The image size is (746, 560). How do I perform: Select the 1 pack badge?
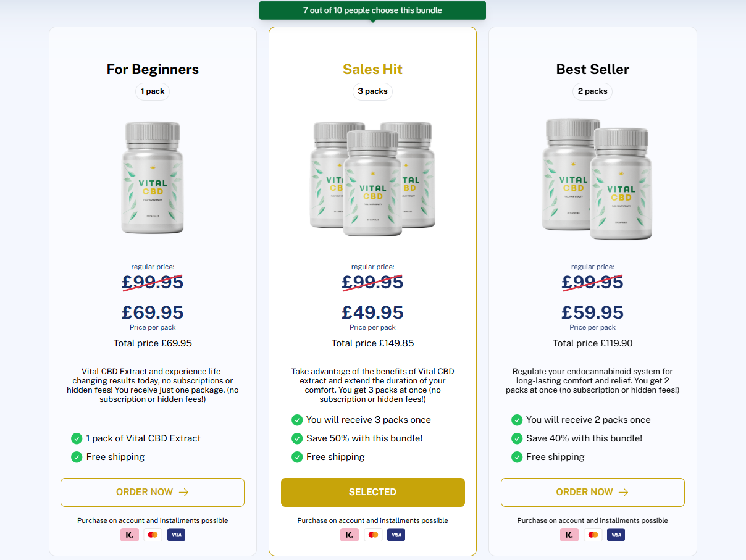pos(153,91)
